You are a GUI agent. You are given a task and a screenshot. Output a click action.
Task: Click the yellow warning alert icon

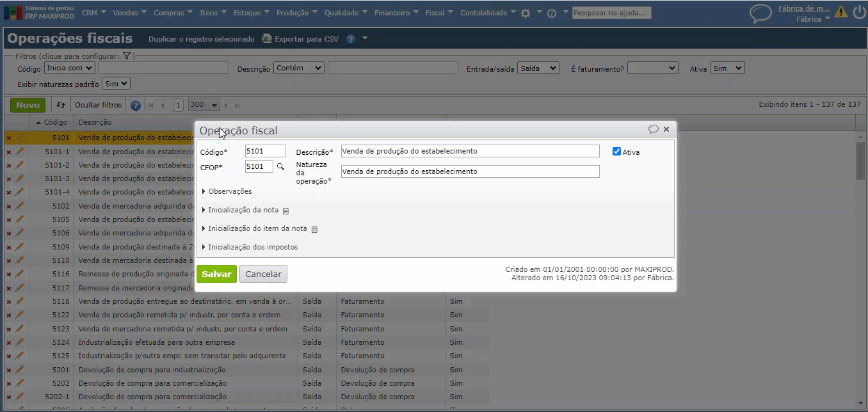840,12
